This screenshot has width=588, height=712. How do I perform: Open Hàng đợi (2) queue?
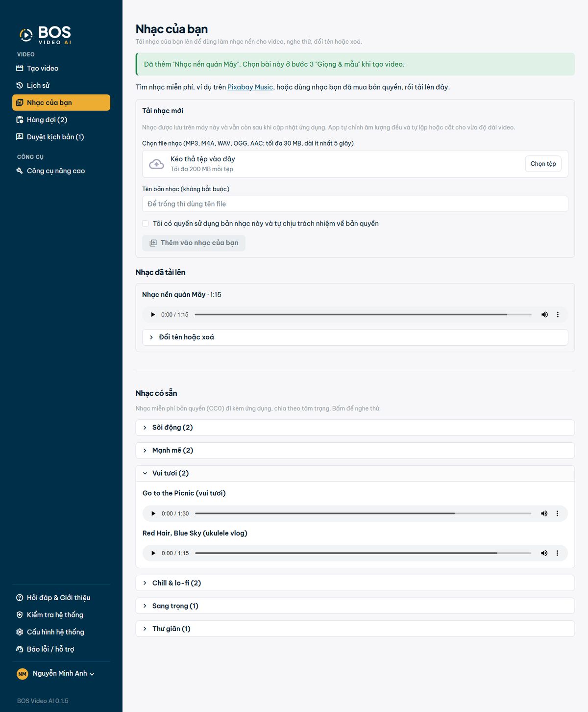(x=61, y=120)
